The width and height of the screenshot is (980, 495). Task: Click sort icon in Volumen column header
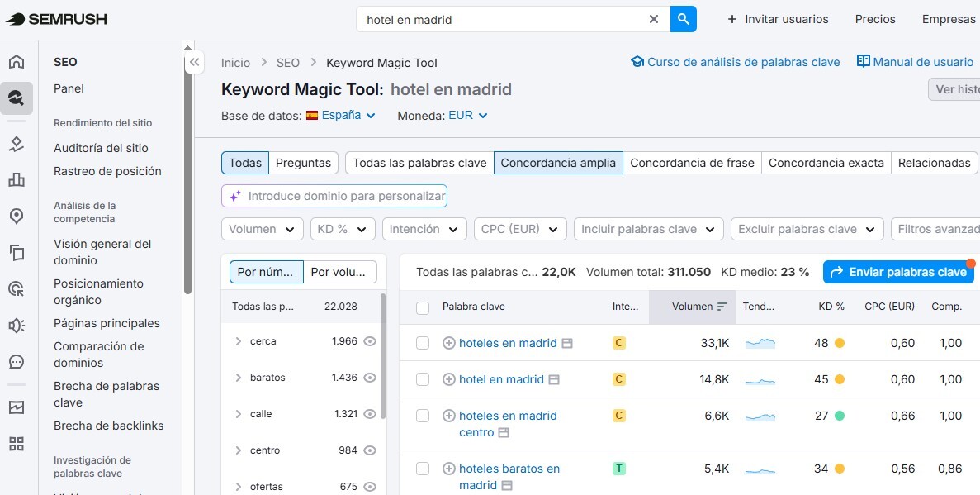[x=722, y=307]
